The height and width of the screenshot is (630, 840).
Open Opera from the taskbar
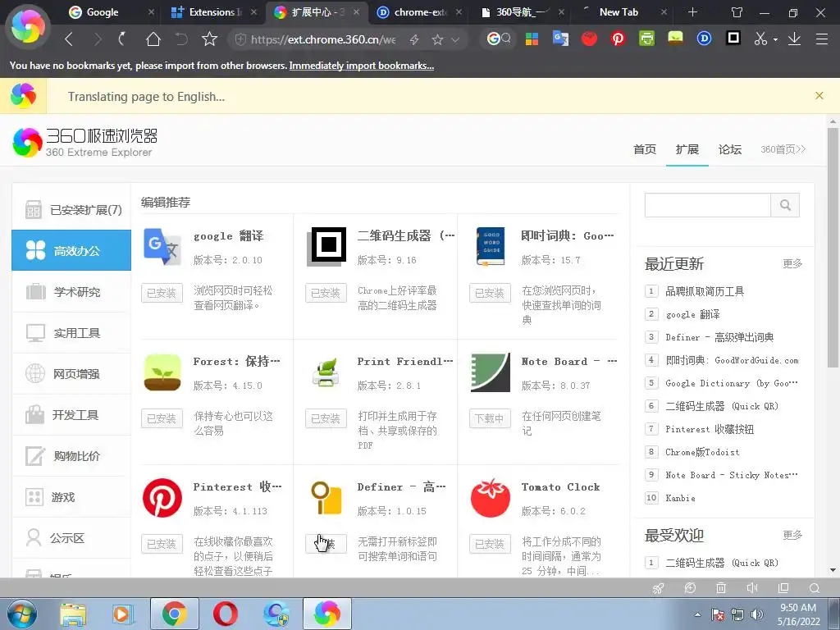click(x=226, y=614)
